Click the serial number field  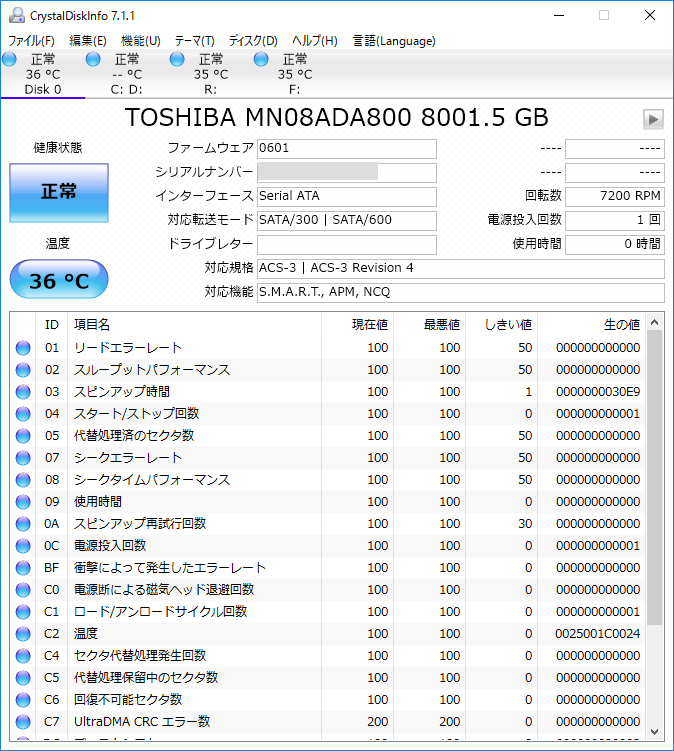coord(347,172)
